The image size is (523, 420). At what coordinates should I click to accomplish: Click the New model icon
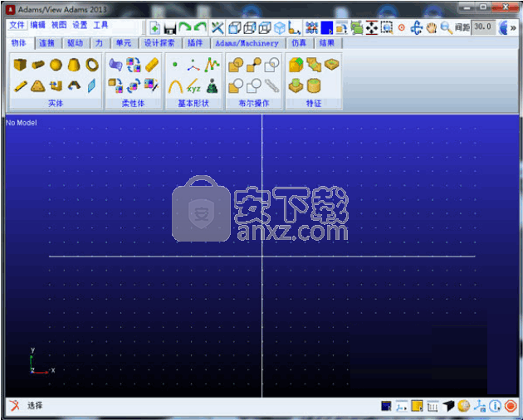(x=154, y=27)
